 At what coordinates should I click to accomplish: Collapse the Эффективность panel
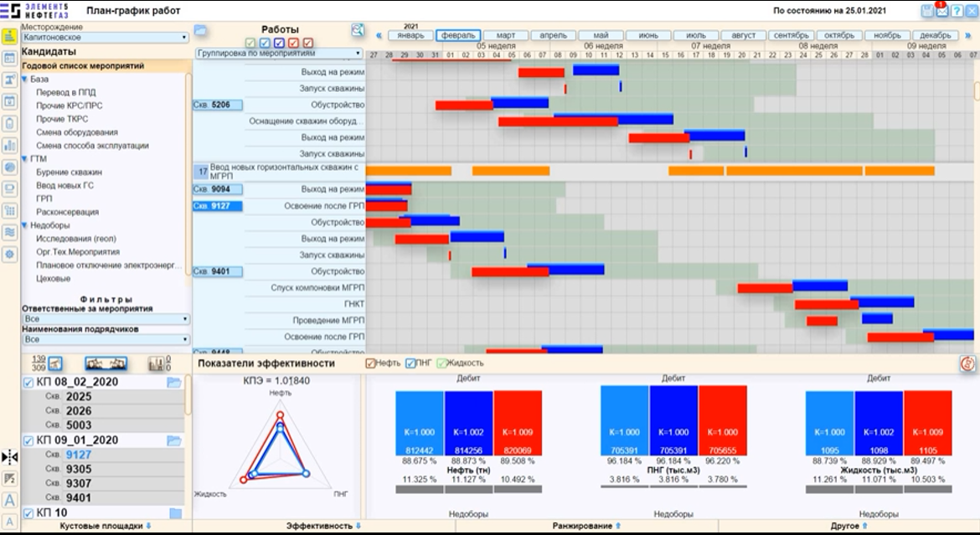[324, 527]
